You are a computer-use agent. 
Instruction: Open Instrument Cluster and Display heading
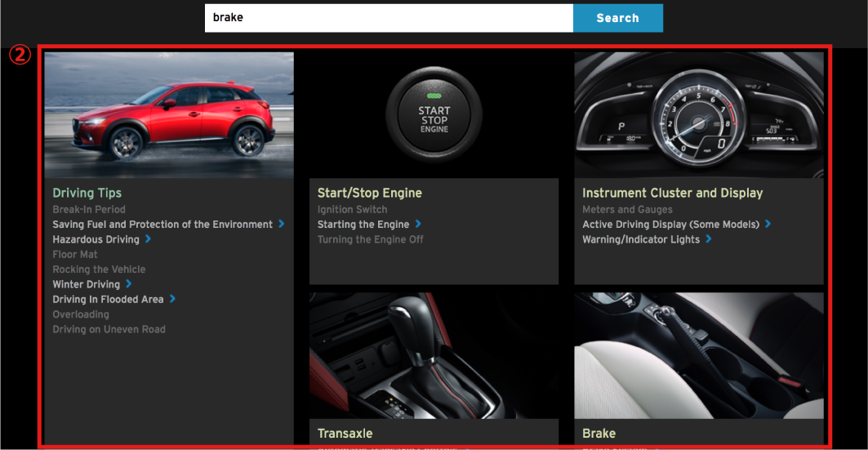(x=672, y=194)
